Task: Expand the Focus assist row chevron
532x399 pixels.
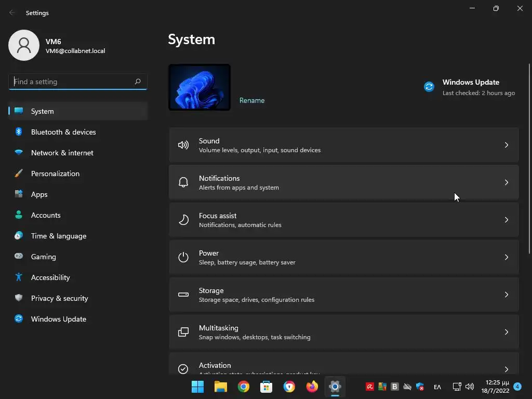Action: click(x=506, y=220)
